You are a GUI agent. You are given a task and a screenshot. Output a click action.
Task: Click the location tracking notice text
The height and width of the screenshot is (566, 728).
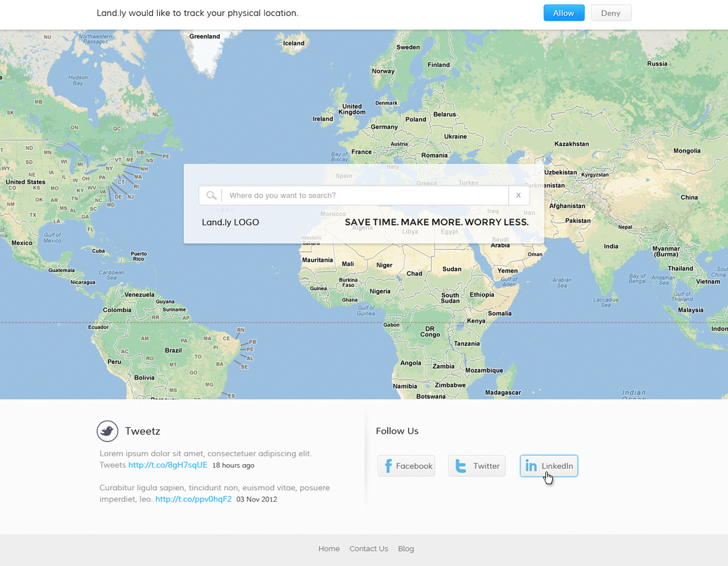tap(198, 13)
